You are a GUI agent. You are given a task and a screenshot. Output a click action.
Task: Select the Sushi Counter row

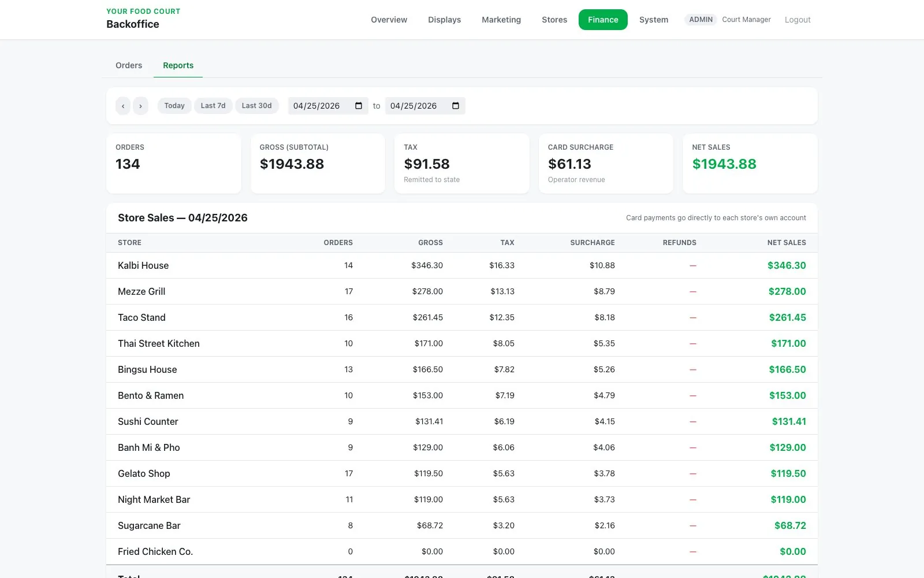(462, 421)
